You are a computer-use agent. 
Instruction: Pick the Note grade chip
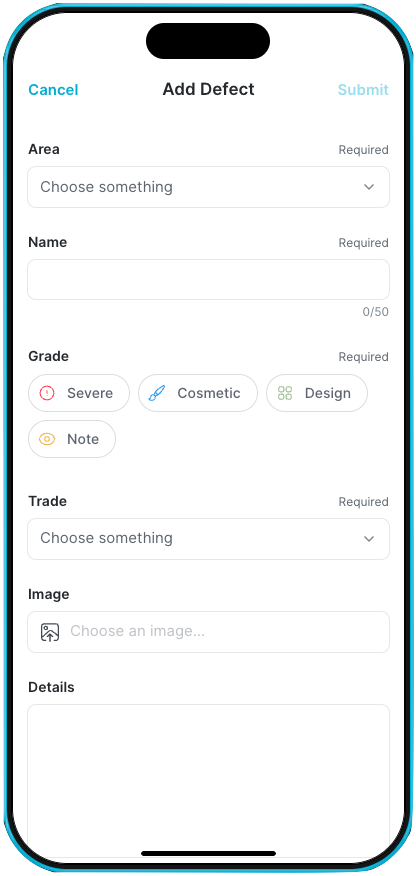point(72,439)
